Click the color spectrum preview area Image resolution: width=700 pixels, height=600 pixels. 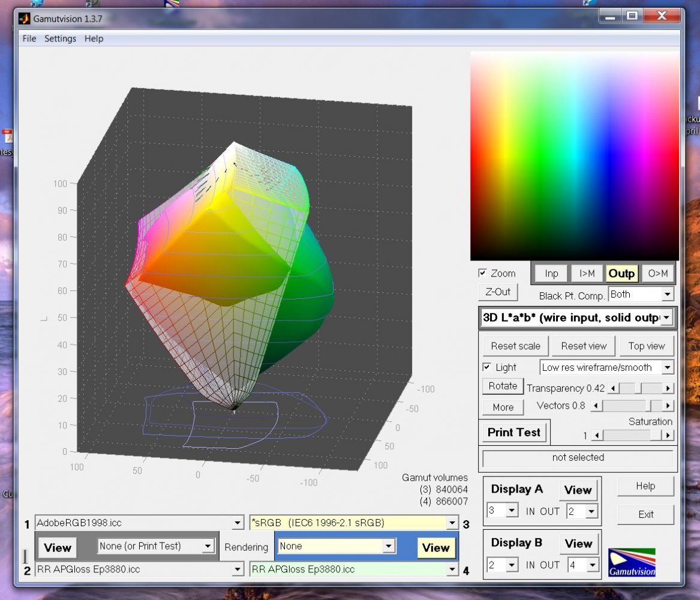574,155
